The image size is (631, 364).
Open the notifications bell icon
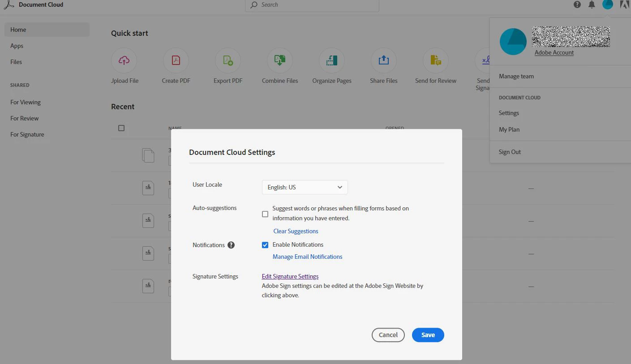[592, 4]
